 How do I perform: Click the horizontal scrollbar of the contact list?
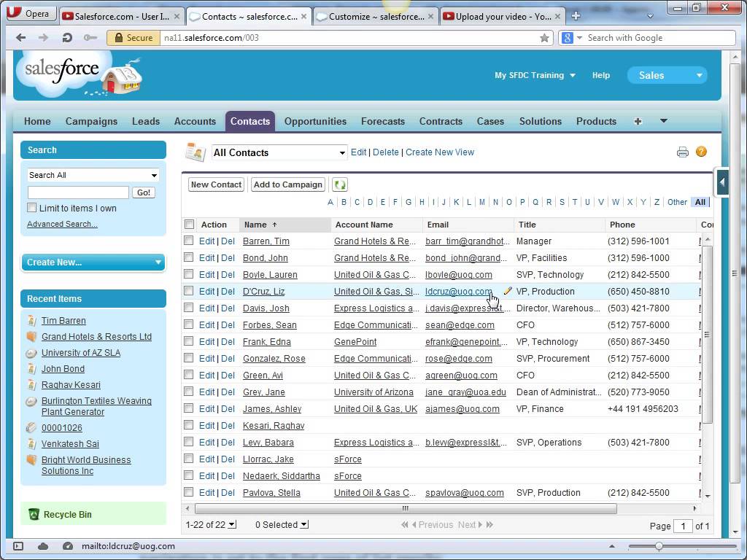[x=406, y=508]
